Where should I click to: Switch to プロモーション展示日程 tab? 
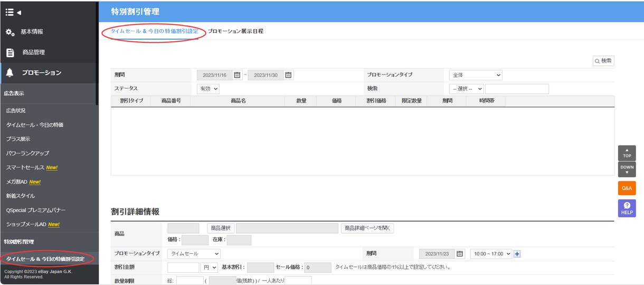235,31
